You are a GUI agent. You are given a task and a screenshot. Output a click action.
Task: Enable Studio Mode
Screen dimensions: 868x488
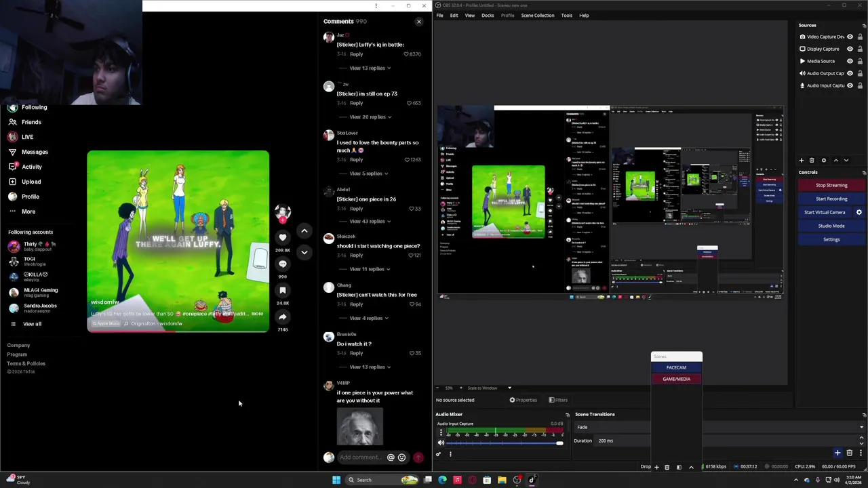click(x=831, y=226)
